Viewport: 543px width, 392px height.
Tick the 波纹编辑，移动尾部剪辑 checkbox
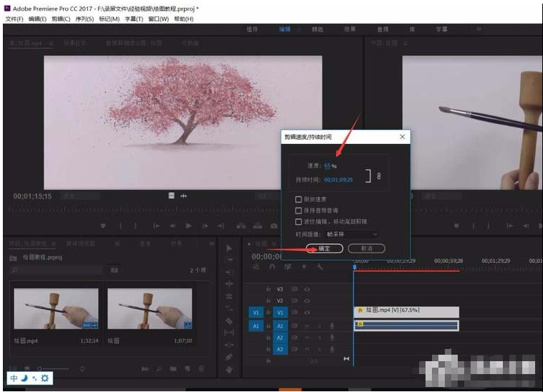pos(299,222)
